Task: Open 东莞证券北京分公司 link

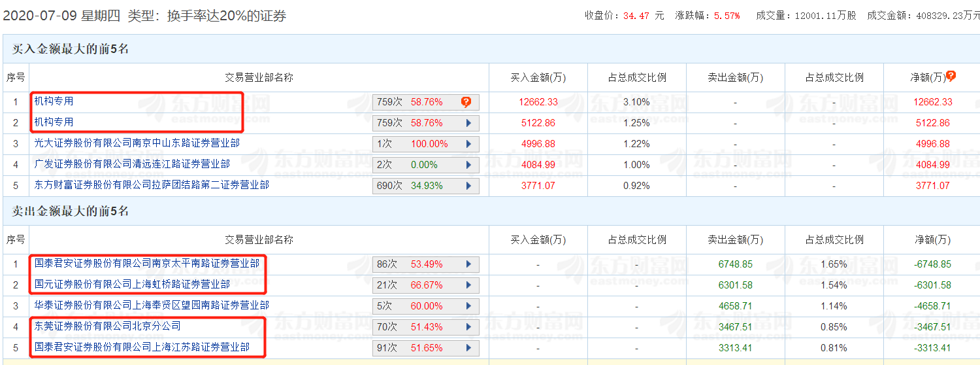Action: [108, 326]
